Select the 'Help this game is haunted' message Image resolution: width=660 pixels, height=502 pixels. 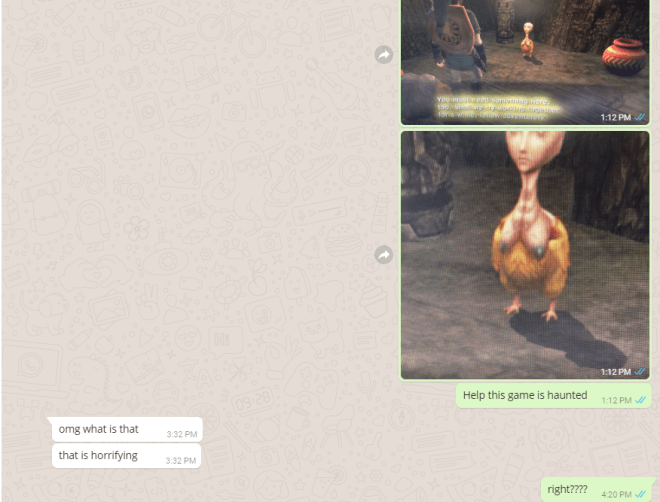pyautogui.click(x=525, y=396)
